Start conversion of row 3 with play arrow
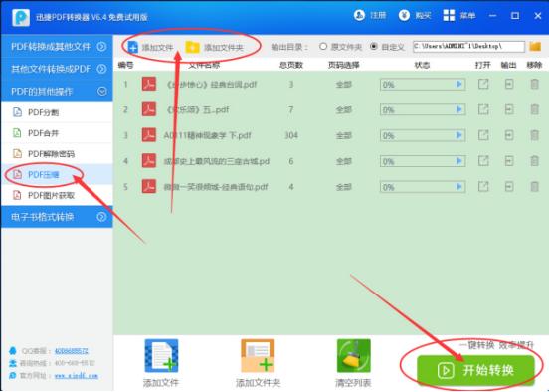The height and width of the screenshot is (392, 549). [x=459, y=135]
